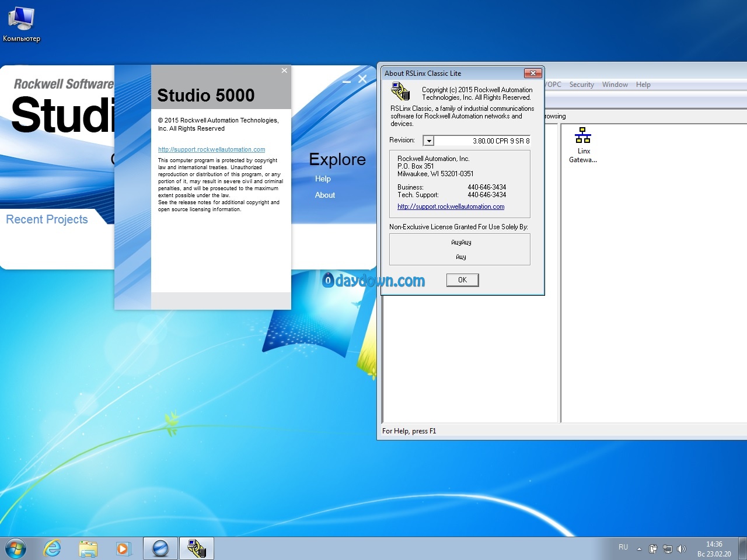Switch to RSLinx Classic taskbar button
The width and height of the screenshot is (747, 560).
pyautogui.click(x=197, y=549)
